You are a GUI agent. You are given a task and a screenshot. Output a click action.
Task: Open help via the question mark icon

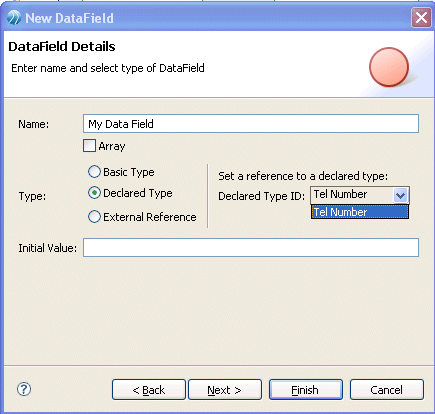24,389
